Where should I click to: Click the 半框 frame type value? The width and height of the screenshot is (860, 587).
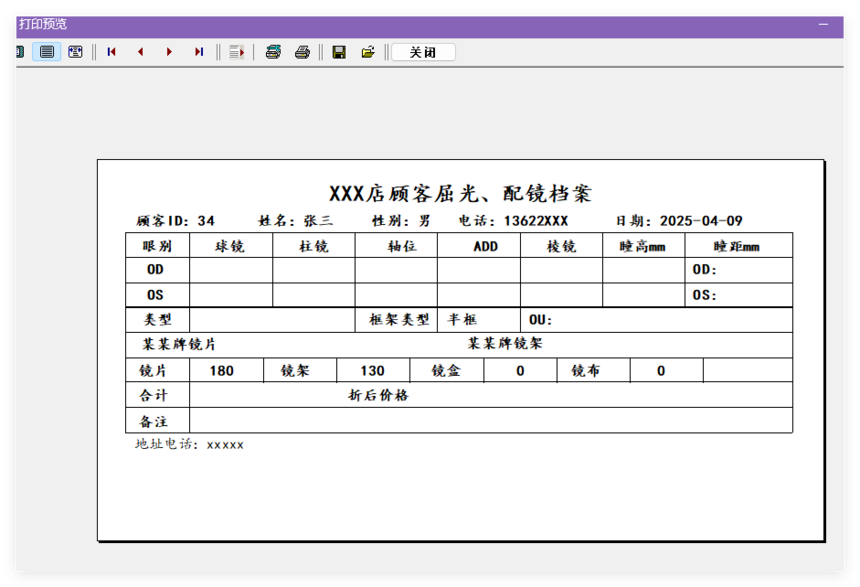coord(462,319)
